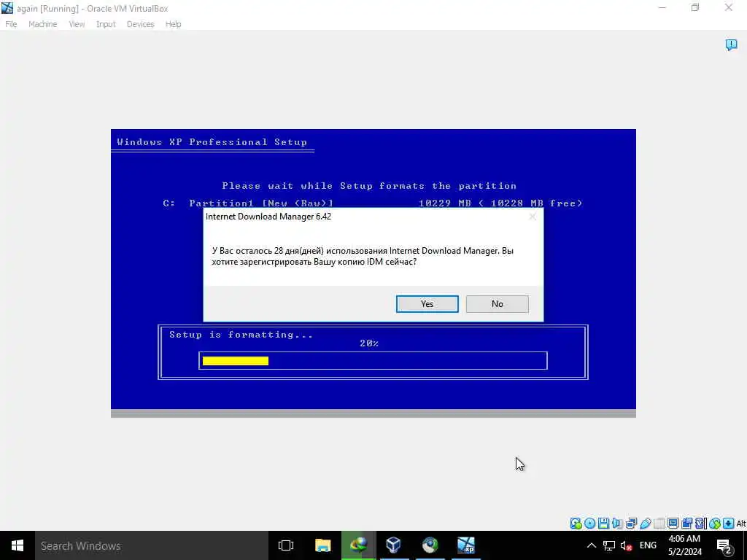
Task: Click the hard disk activity status icon
Action: coord(576,524)
